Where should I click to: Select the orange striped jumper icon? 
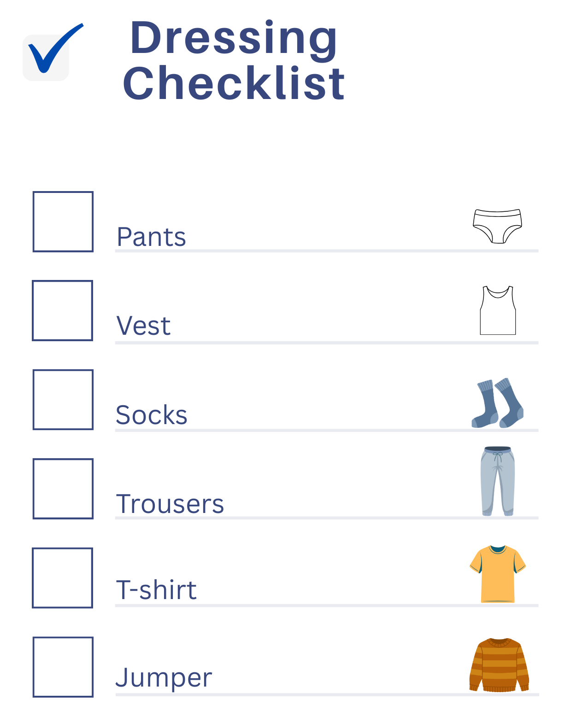[x=499, y=664]
